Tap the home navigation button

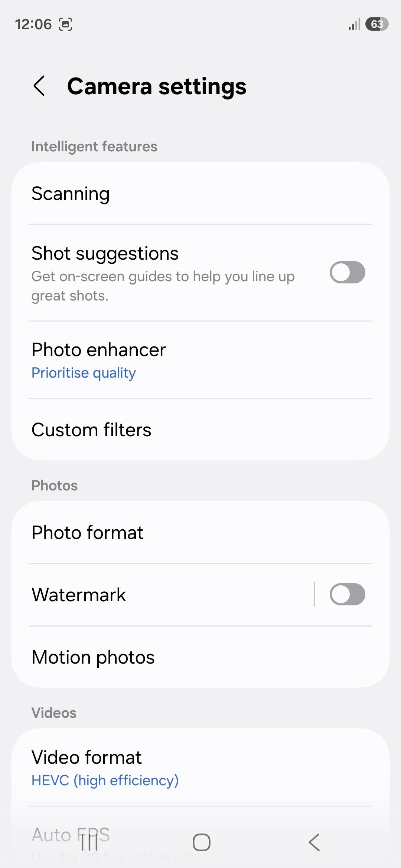point(201,842)
